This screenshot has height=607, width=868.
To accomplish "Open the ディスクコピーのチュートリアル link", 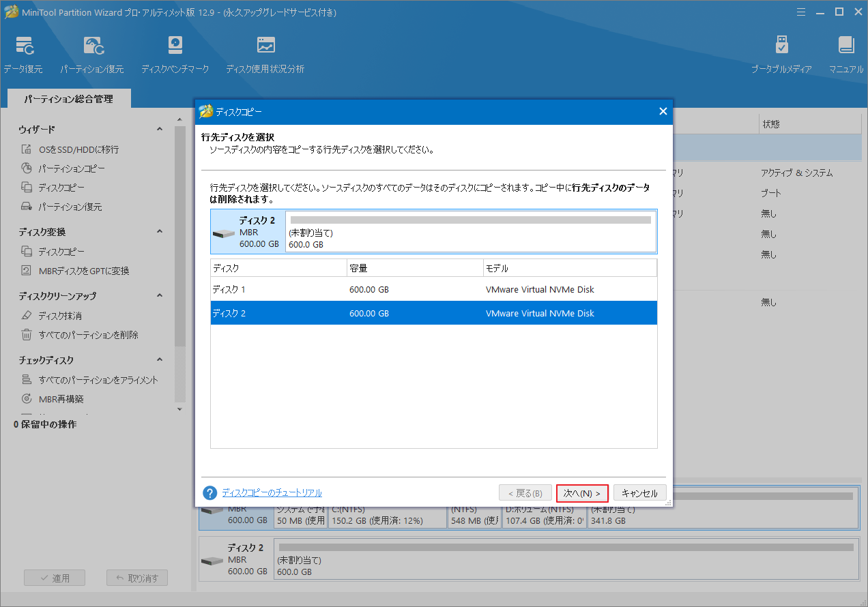I will pyautogui.click(x=272, y=492).
